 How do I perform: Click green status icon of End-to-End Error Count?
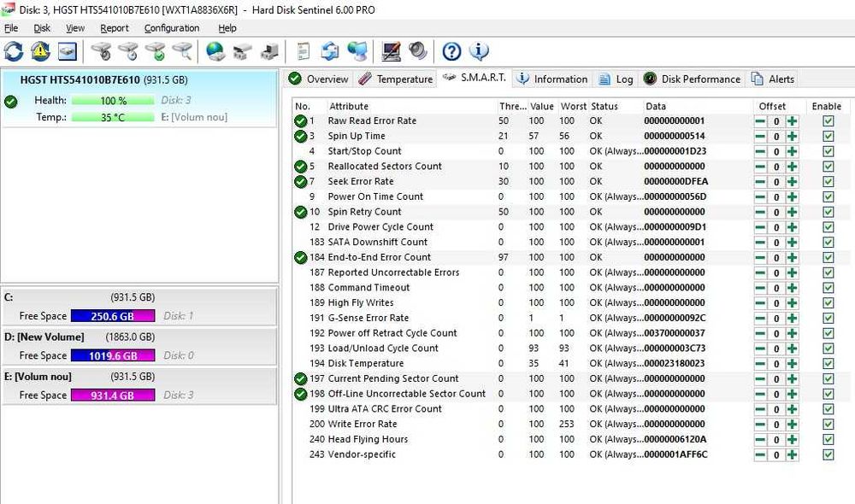[x=300, y=257]
